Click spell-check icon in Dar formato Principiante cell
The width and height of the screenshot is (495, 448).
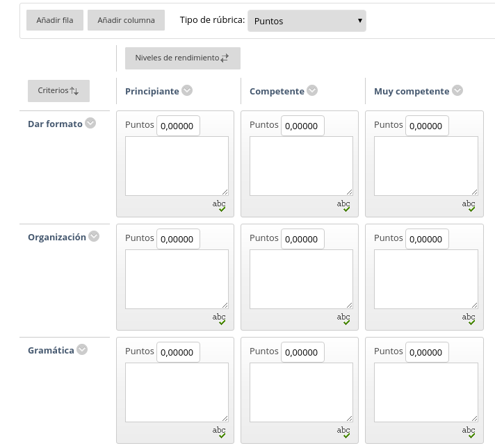tap(219, 205)
